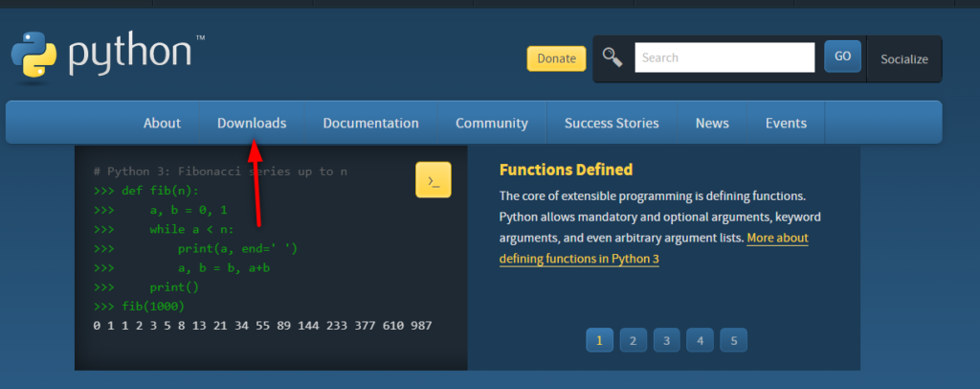
Task: Open the Events menu
Action: click(787, 124)
